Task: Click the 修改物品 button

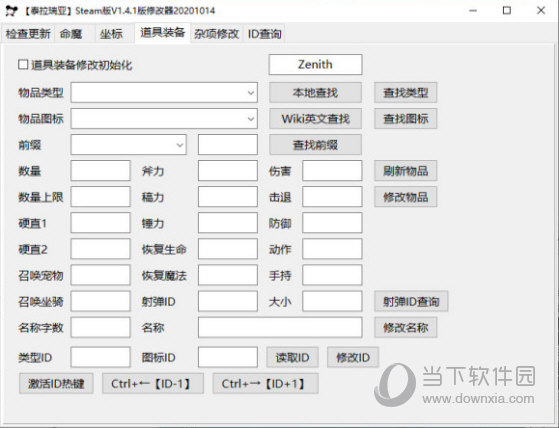Action: tap(405, 197)
